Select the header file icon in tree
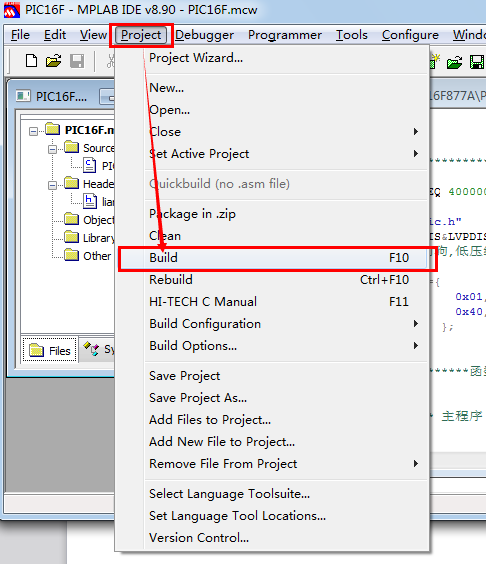 tap(90, 201)
